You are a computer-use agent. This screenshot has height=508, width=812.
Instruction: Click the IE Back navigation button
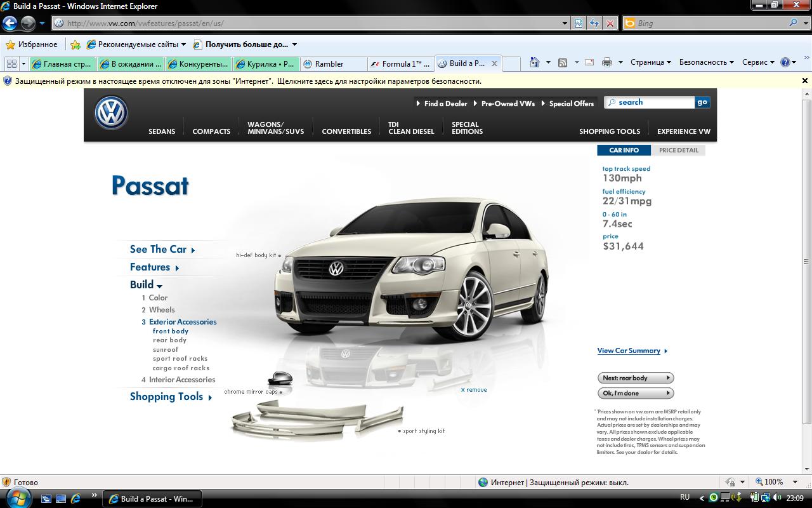pyautogui.click(x=10, y=23)
